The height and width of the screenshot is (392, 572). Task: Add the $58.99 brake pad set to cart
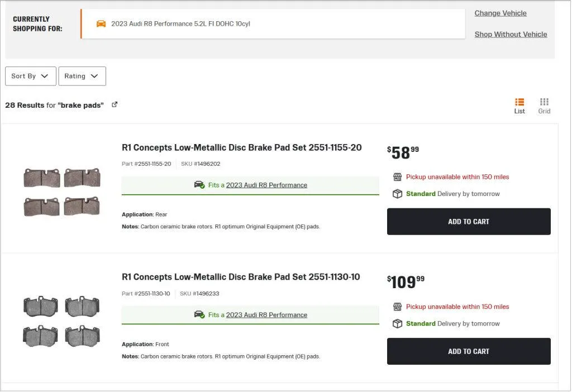click(469, 222)
